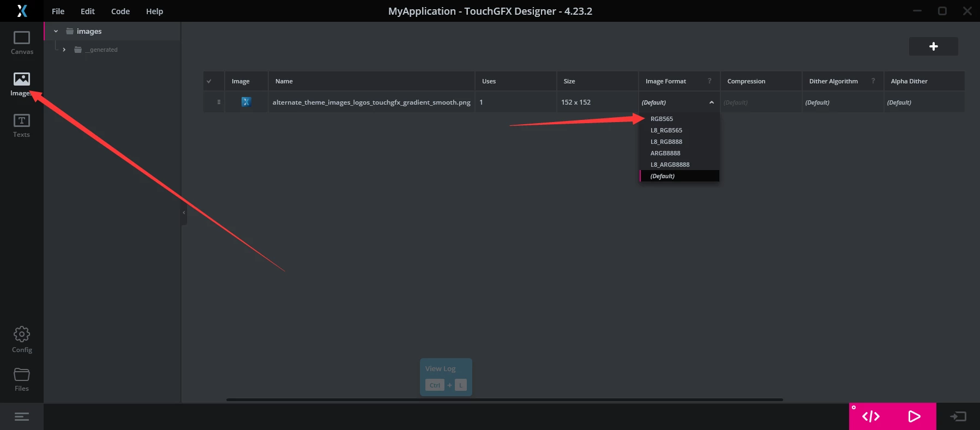This screenshot has width=980, height=430.
Task: Expand the __generated folder node
Action: 64,50
